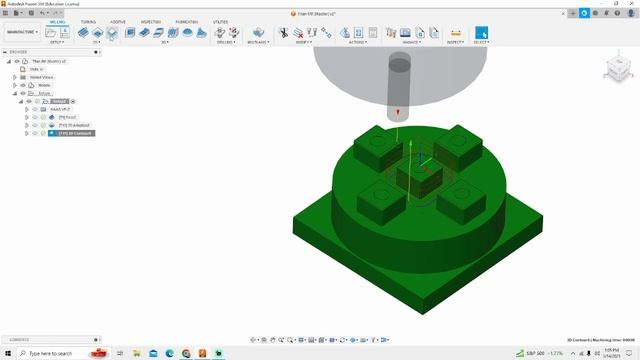The height and width of the screenshot is (360, 640).
Task: Expand the HAAS VF-2 machine node
Action: (27, 109)
